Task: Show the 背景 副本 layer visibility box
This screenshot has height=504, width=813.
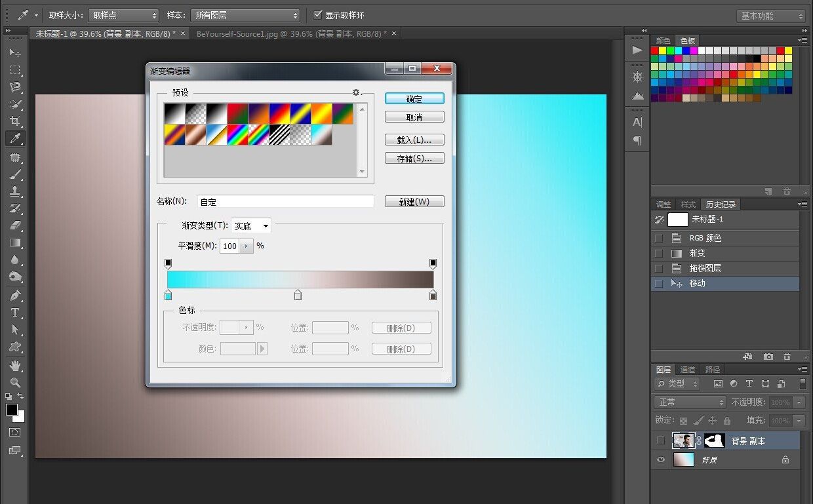Action: [660, 440]
